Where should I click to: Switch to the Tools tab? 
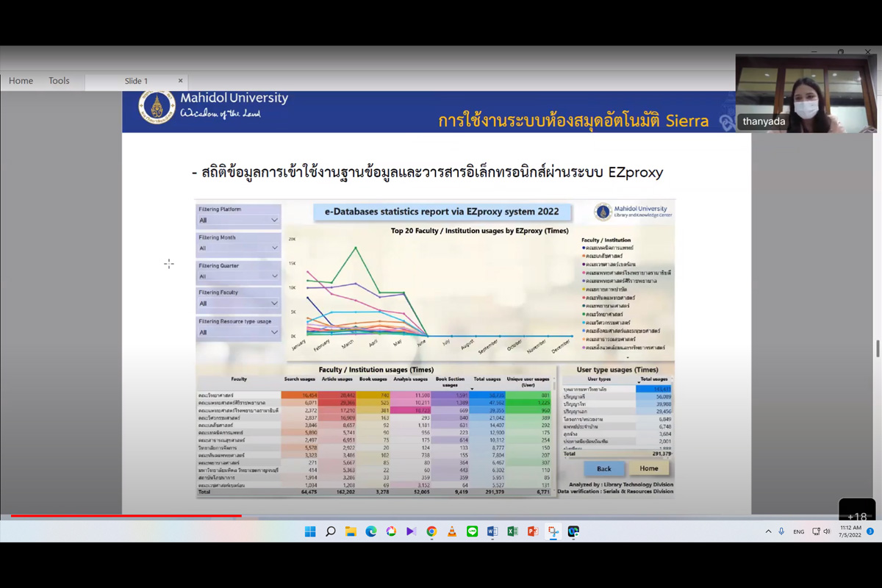click(x=59, y=81)
